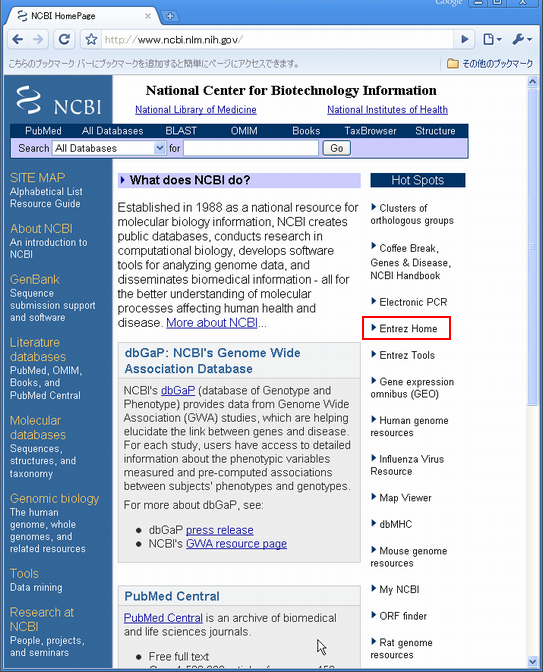Open Human genome resources link
Image resolution: width=543 pixels, height=672 pixels.
pyautogui.click(x=409, y=426)
